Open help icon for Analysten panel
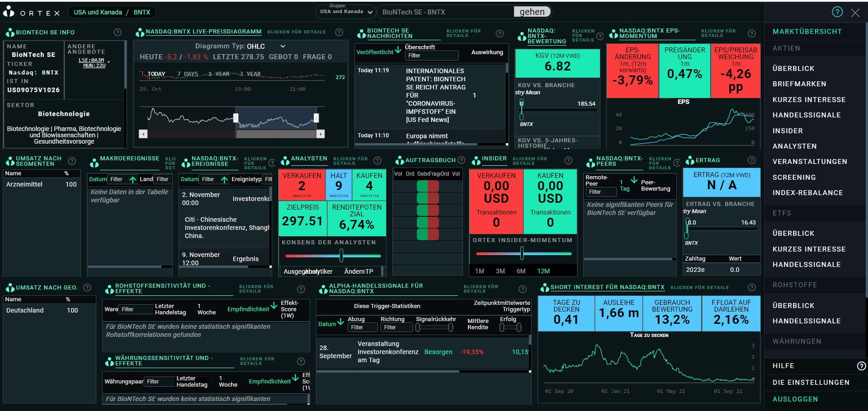The width and height of the screenshot is (868, 411). pyautogui.click(x=377, y=160)
